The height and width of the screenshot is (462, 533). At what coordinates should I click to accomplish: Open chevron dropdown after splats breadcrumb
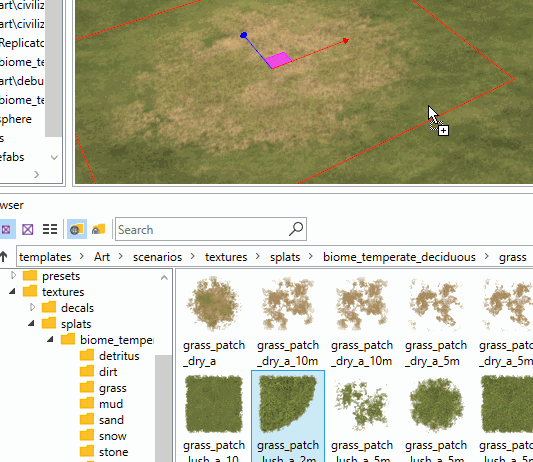(x=311, y=257)
